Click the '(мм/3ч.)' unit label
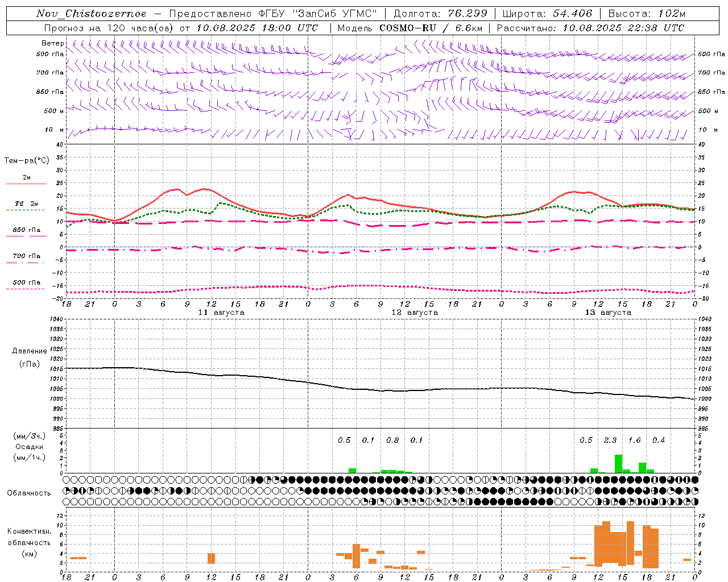728x582 pixels. [30, 436]
